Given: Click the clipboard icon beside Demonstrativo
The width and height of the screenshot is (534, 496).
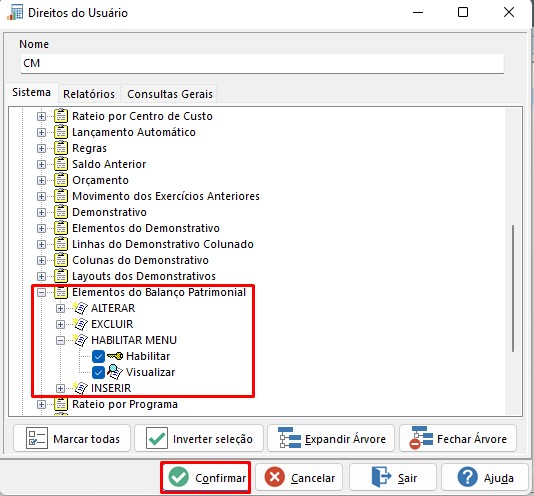Looking at the screenshot, I should click(x=61, y=212).
